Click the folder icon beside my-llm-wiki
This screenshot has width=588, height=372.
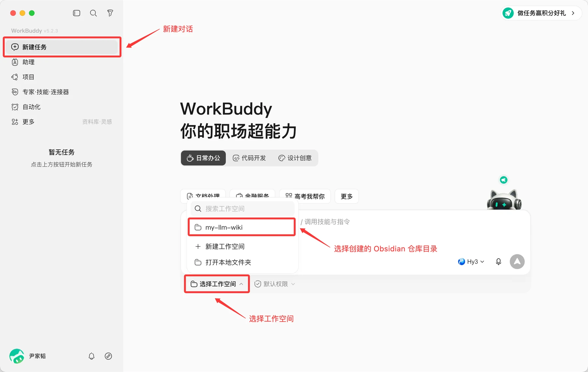pyautogui.click(x=198, y=227)
